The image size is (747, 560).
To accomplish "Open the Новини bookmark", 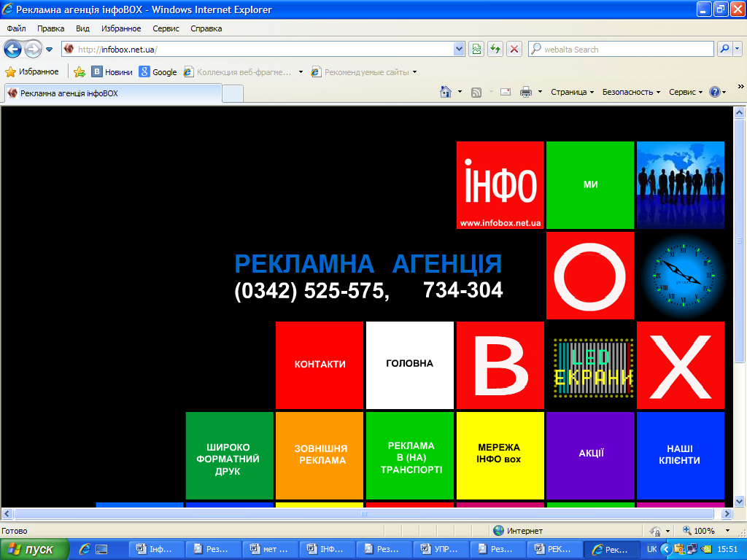I will click(x=112, y=72).
